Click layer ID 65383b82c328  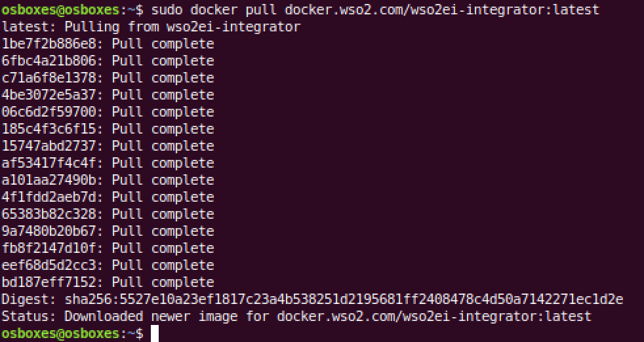52,214
